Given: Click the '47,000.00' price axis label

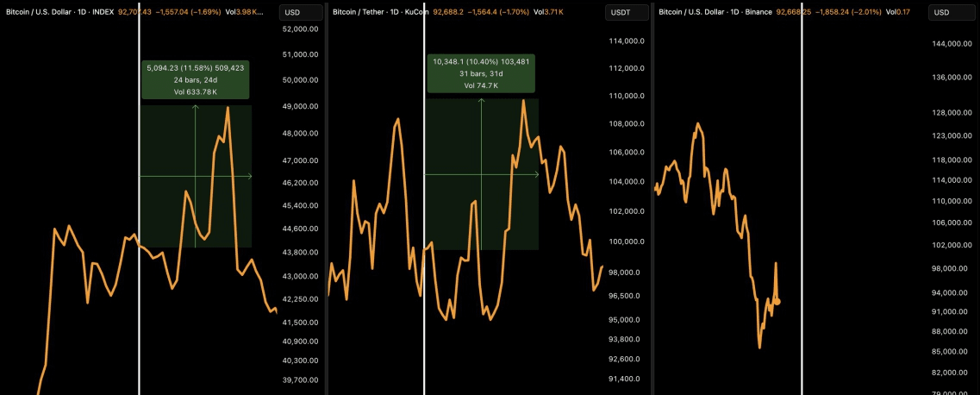Looking at the screenshot, I should tap(301, 160).
